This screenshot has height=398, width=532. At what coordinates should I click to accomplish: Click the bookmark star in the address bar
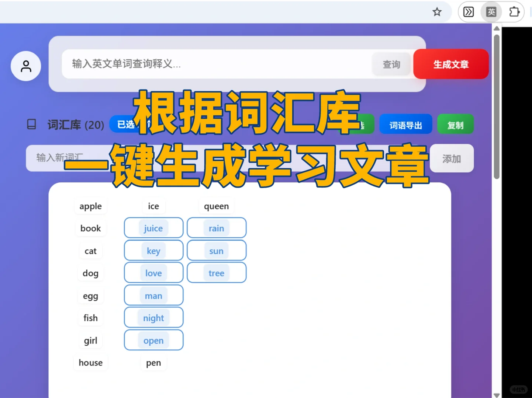point(437,12)
